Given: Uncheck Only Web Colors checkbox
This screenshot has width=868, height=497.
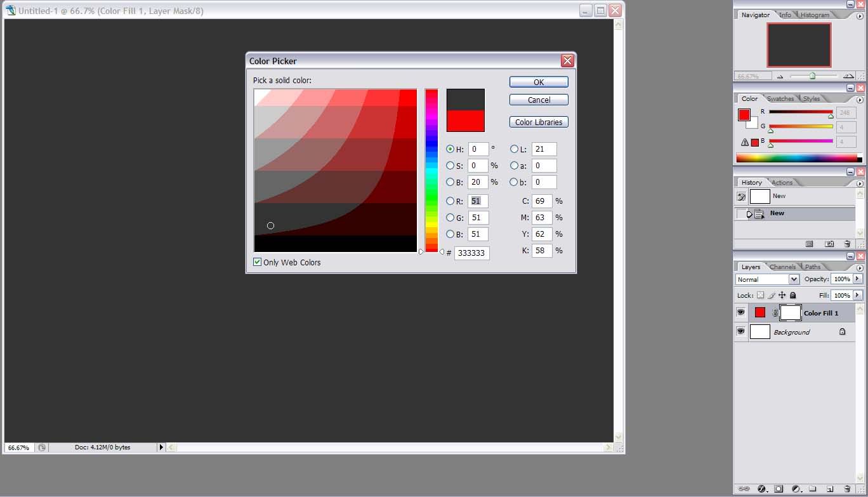Looking at the screenshot, I should click(x=258, y=262).
